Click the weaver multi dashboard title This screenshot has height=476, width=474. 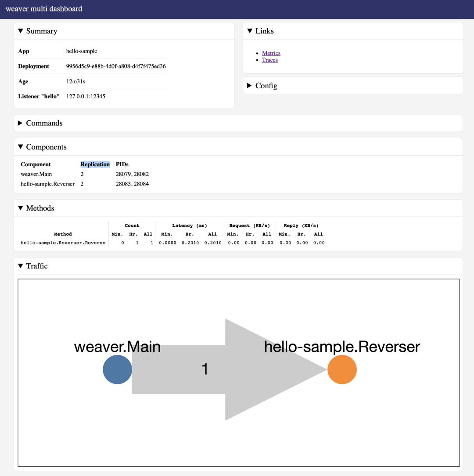coord(44,9)
